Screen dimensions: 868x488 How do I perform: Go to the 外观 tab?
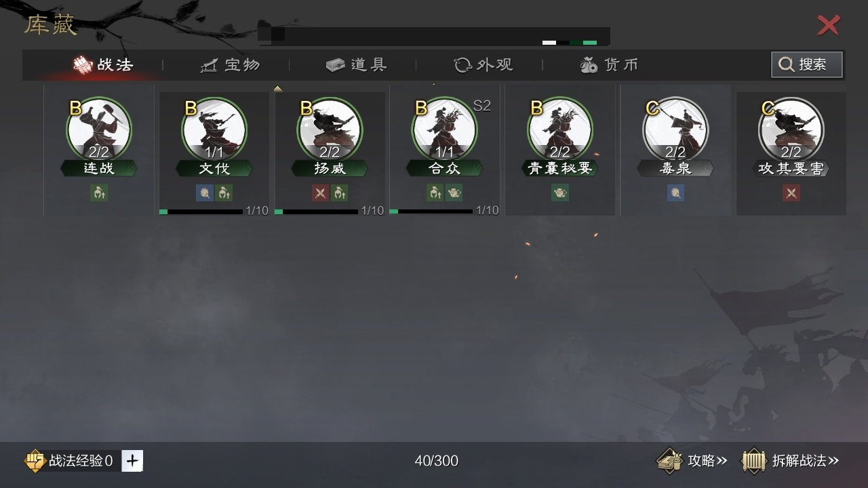coord(483,65)
